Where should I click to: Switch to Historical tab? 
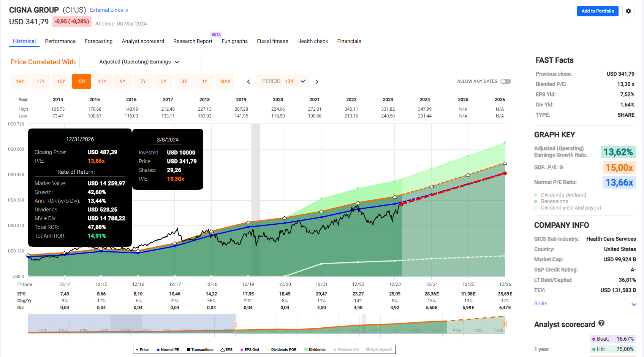[x=24, y=41]
